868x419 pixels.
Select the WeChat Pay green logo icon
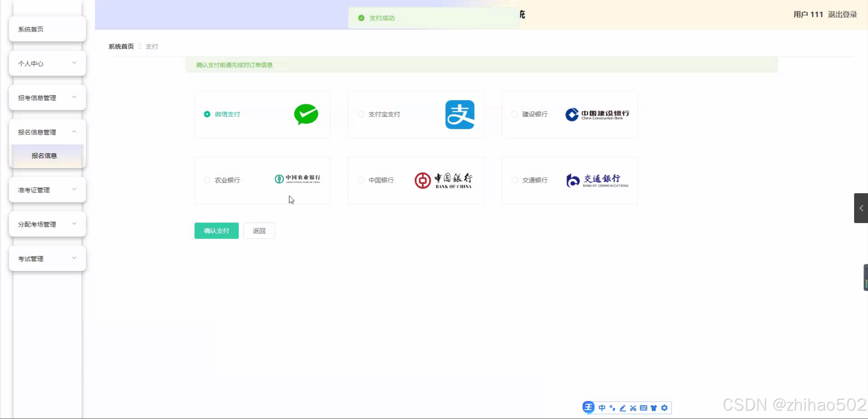coord(306,115)
